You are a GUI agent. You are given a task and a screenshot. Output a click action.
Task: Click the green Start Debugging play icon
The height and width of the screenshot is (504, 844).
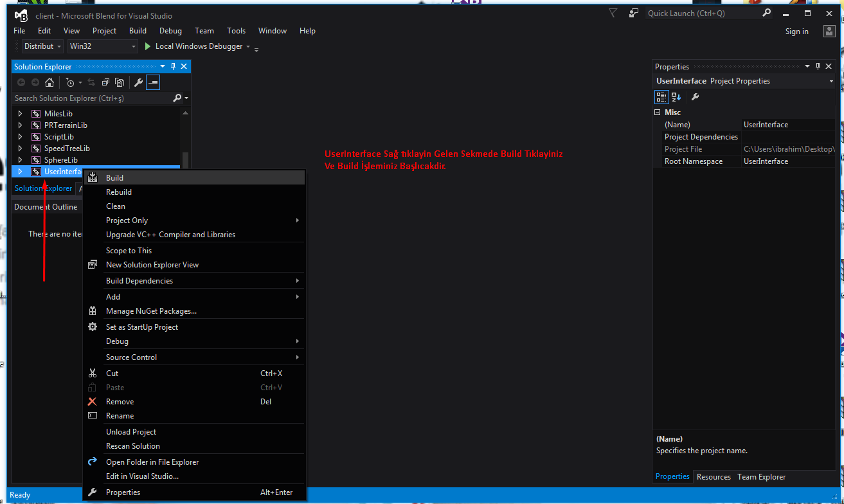(x=148, y=46)
